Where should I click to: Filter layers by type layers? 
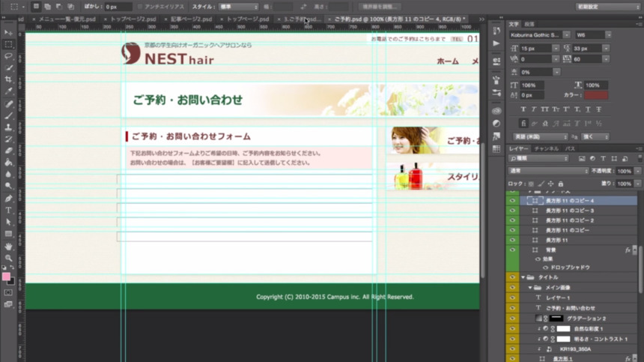[603, 159]
